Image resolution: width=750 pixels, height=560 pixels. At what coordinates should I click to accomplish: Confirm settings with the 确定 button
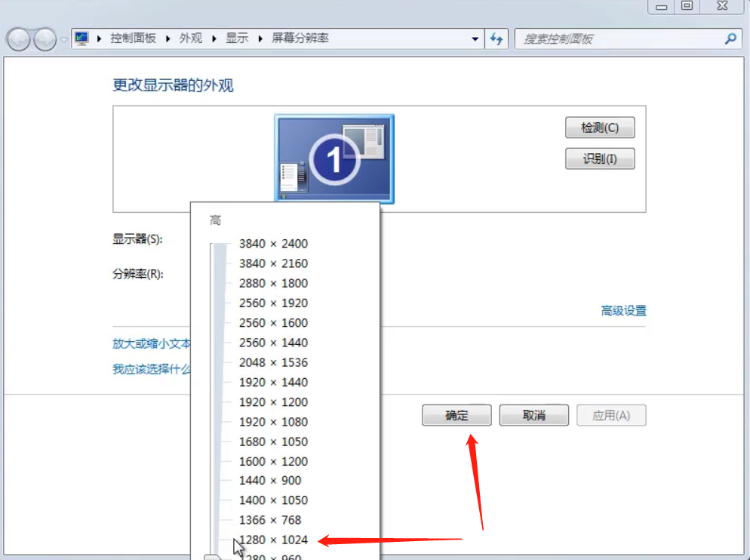coord(456,414)
